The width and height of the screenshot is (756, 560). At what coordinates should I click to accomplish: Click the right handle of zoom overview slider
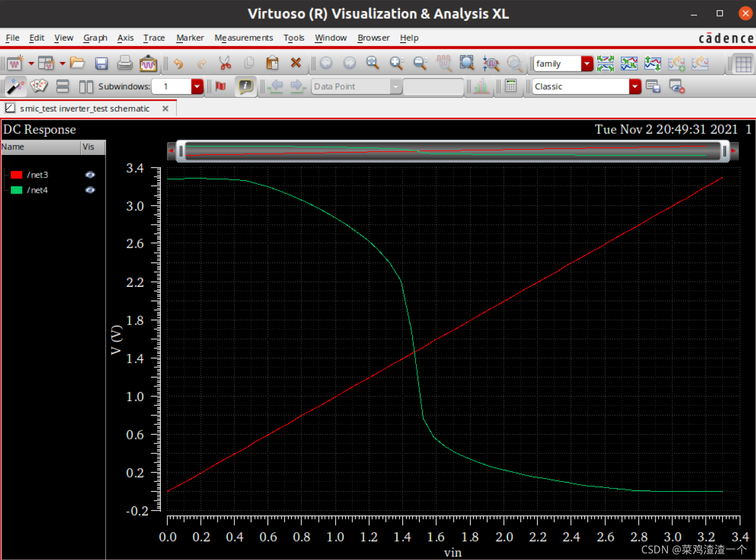pos(725,151)
